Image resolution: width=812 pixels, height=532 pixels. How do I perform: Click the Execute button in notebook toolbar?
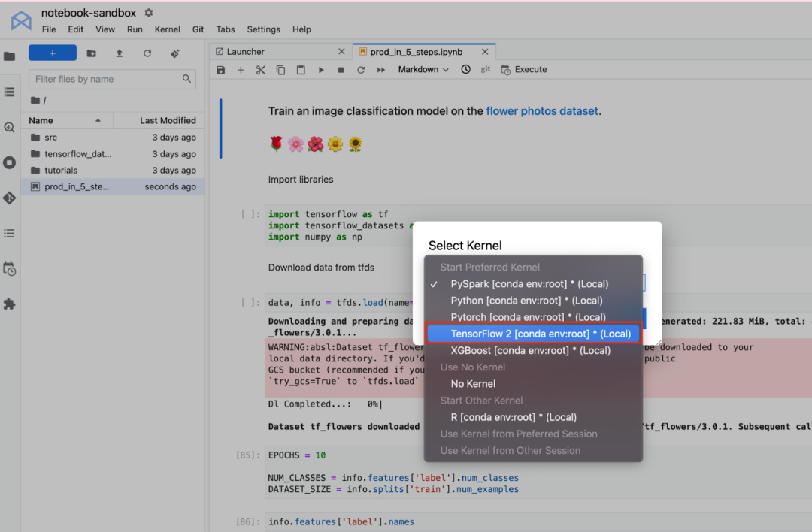tap(524, 70)
